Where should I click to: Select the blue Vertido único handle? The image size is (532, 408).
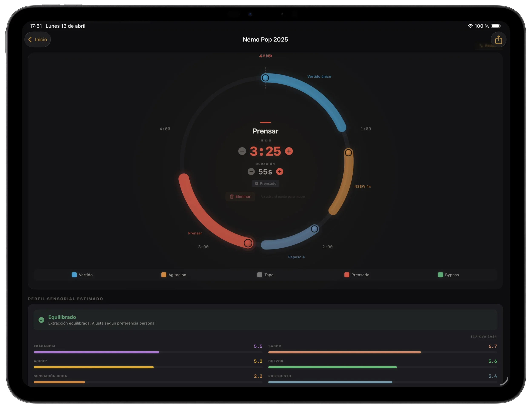265,78
